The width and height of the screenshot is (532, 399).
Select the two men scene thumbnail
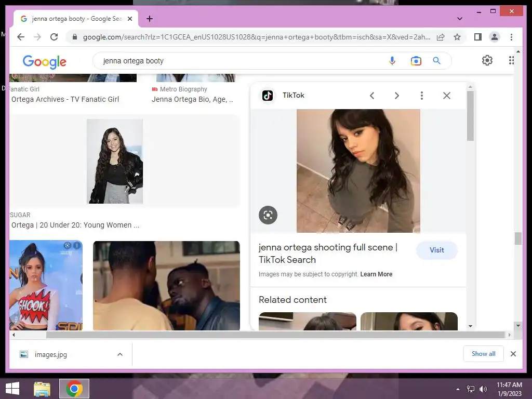[166, 286]
